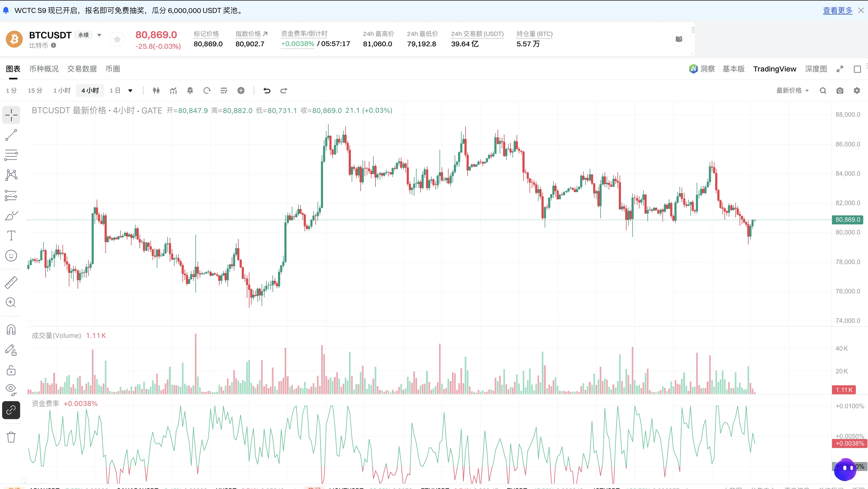The width and height of the screenshot is (868, 489).
Task: Select the 1 小时 timeframe
Action: [x=62, y=90]
